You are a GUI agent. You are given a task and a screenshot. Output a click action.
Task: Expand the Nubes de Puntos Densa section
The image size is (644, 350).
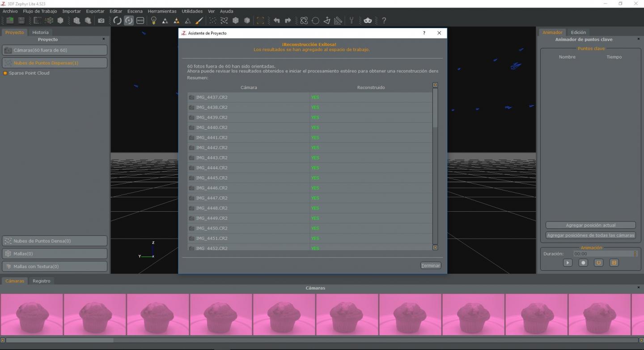click(55, 241)
